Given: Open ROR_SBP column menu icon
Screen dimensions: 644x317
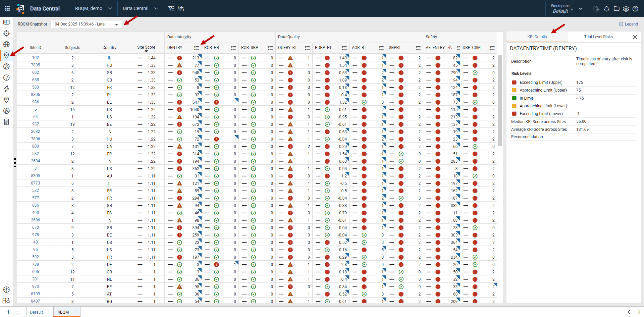Looking at the screenshot, I should pyautogui.click(x=270, y=48).
